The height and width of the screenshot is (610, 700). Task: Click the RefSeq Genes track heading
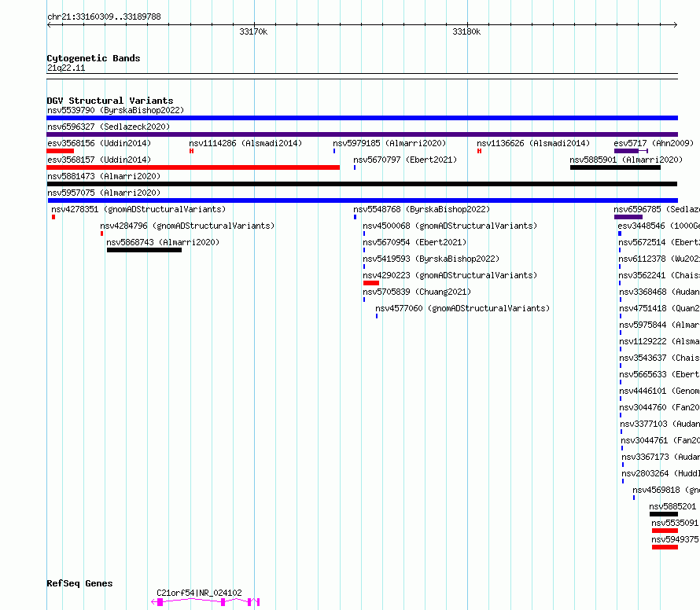click(79, 584)
